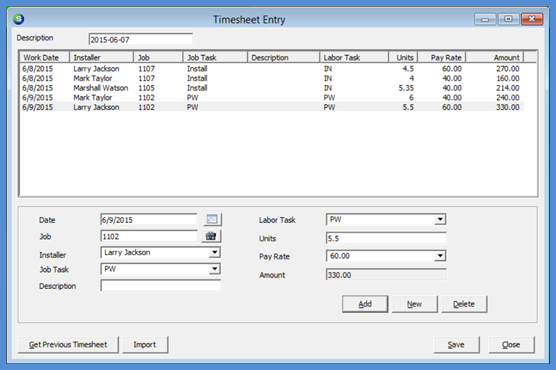
Task: Click the green application icon in title bar
Action: click(x=19, y=19)
